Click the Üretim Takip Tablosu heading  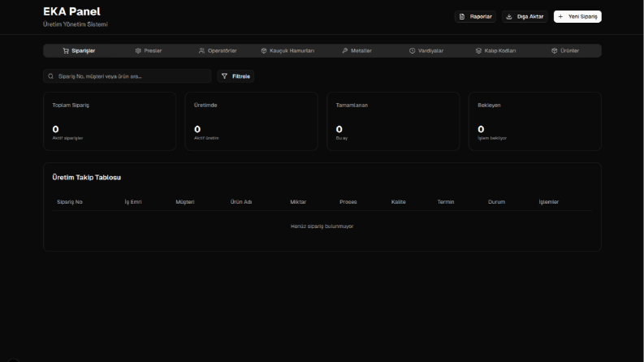(87, 178)
